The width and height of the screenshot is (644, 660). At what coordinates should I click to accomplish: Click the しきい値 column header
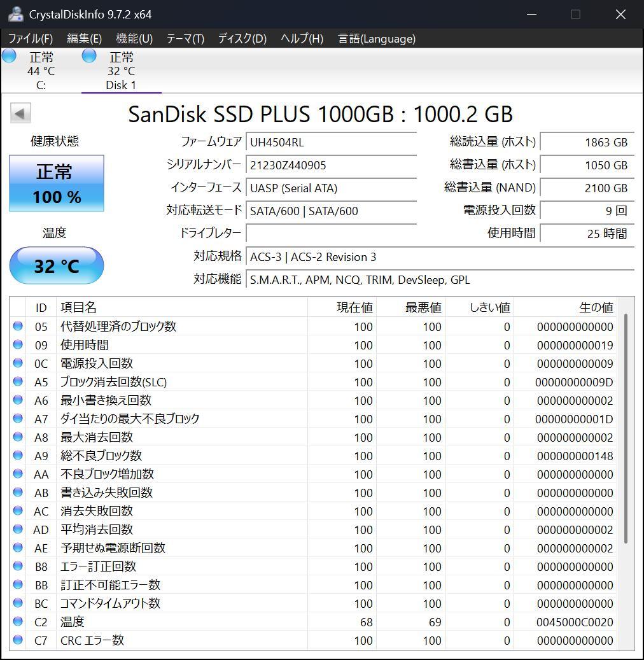coord(479,307)
